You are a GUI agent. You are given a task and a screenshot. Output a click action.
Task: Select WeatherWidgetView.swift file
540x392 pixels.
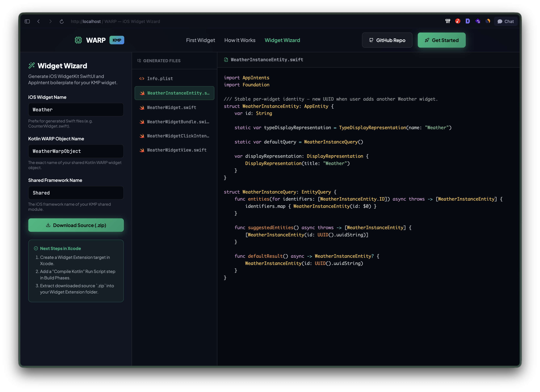(x=174, y=150)
